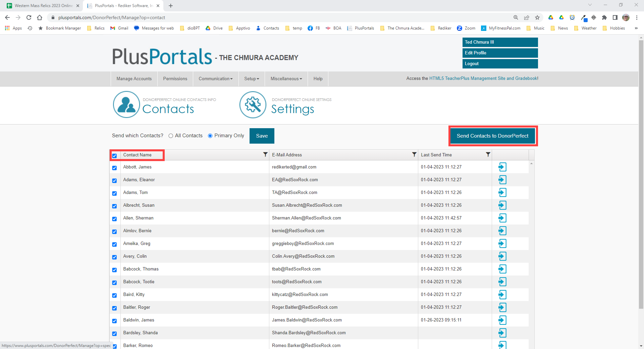Go to browser home page icon

point(40,17)
